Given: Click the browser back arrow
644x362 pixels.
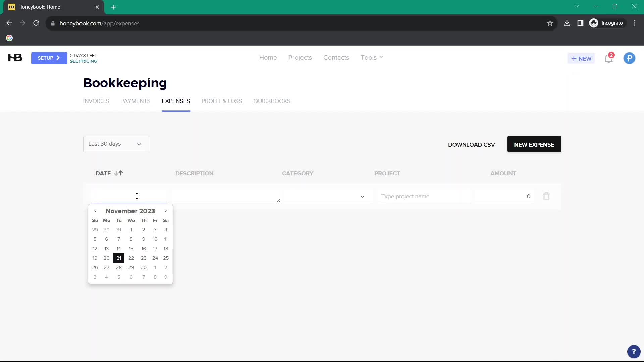Looking at the screenshot, I should pyautogui.click(x=9, y=23).
